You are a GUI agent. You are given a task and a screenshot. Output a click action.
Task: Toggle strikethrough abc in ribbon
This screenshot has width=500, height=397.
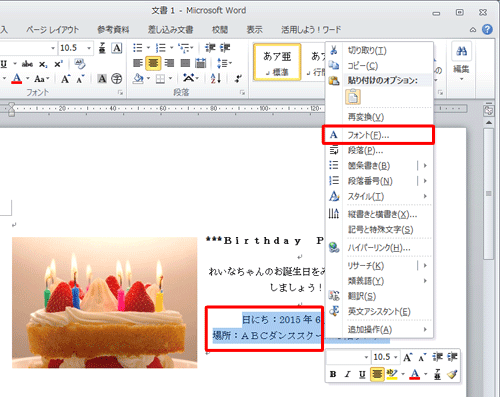point(27,64)
